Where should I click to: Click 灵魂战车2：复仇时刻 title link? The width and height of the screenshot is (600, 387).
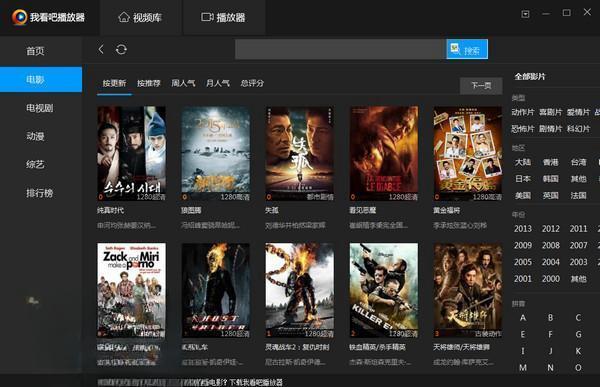coord(297,347)
